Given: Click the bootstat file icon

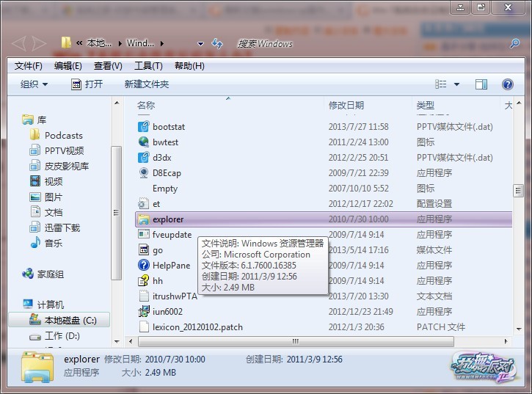Looking at the screenshot, I should [144, 127].
